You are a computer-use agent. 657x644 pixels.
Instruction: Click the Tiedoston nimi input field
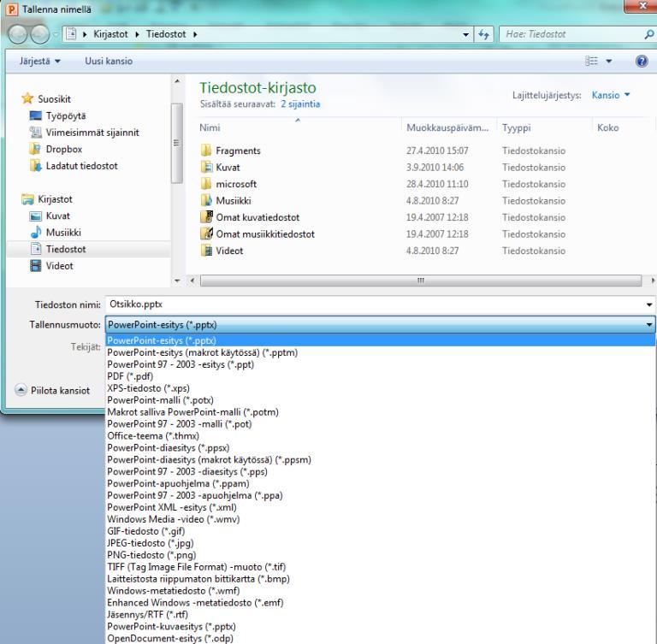pos(375,304)
